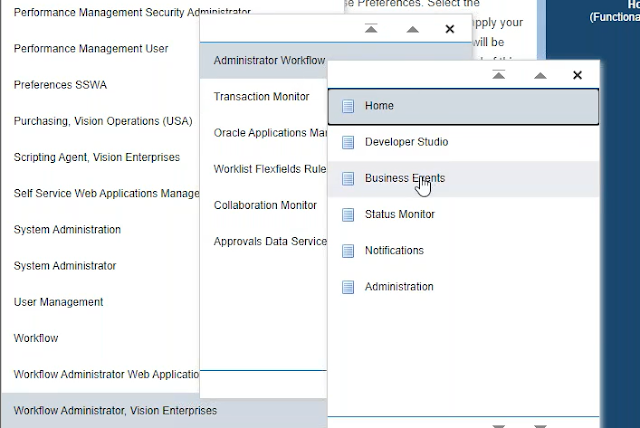Open the Collaboration Monitor item
Image resolution: width=640 pixels, height=428 pixels.
[264, 206]
